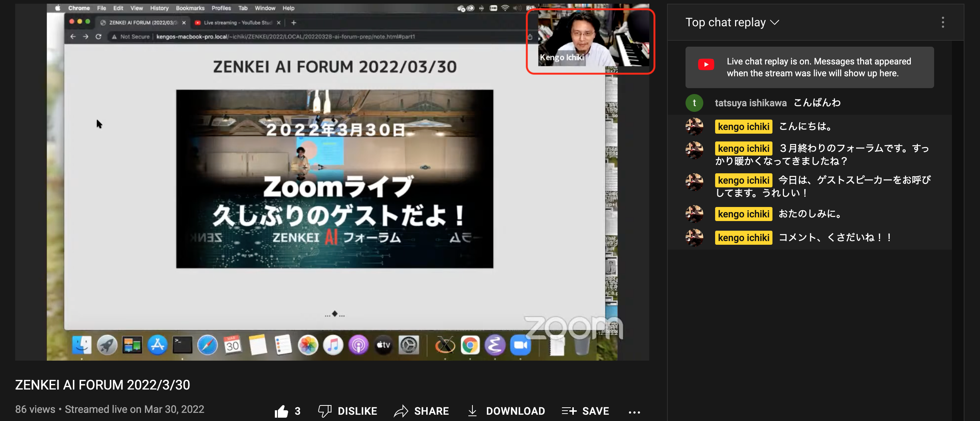Click the Apple TV icon in the dock

point(384,345)
